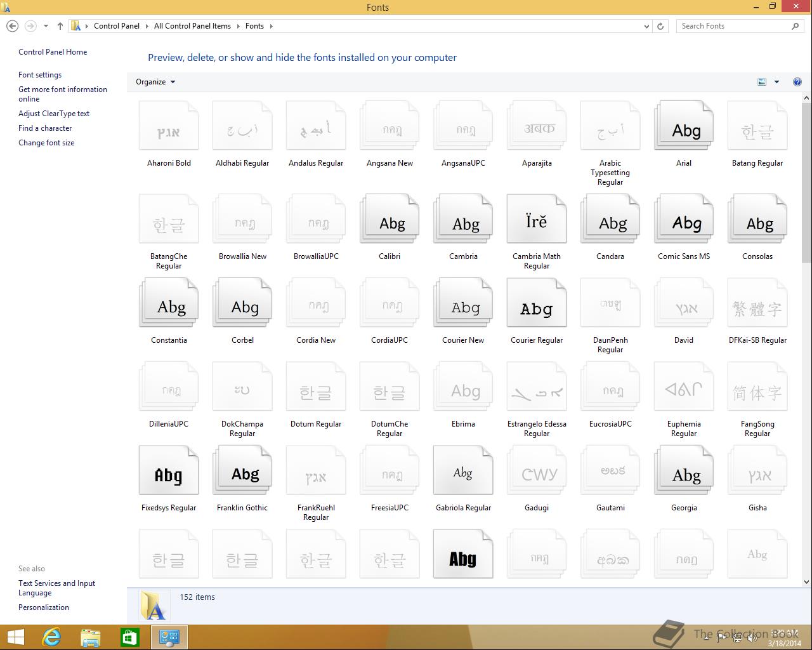The height and width of the screenshot is (650, 812).
Task: Open Get more font information online
Action: point(63,94)
